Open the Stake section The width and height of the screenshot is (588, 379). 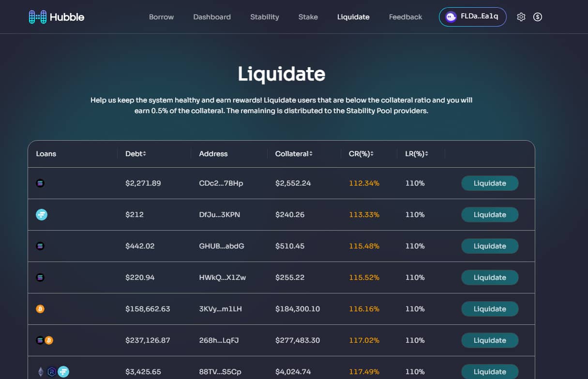(x=308, y=16)
